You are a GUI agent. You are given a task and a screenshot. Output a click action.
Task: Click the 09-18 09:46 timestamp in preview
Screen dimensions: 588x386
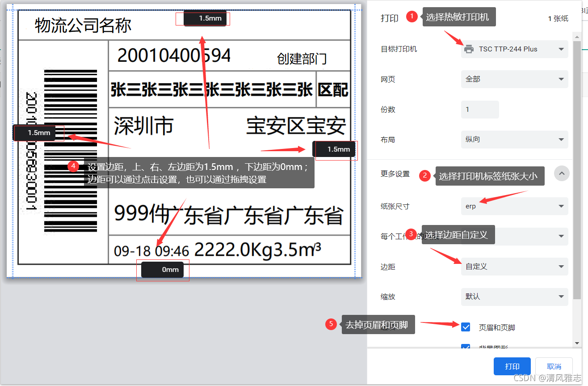[x=151, y=251]
